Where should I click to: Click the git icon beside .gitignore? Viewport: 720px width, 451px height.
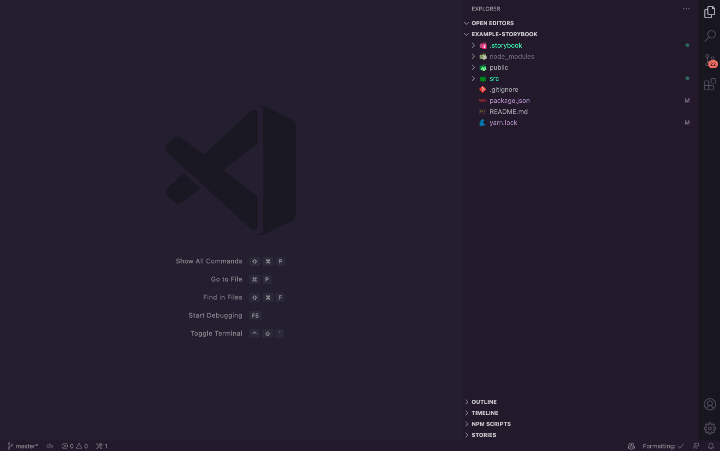482,90
